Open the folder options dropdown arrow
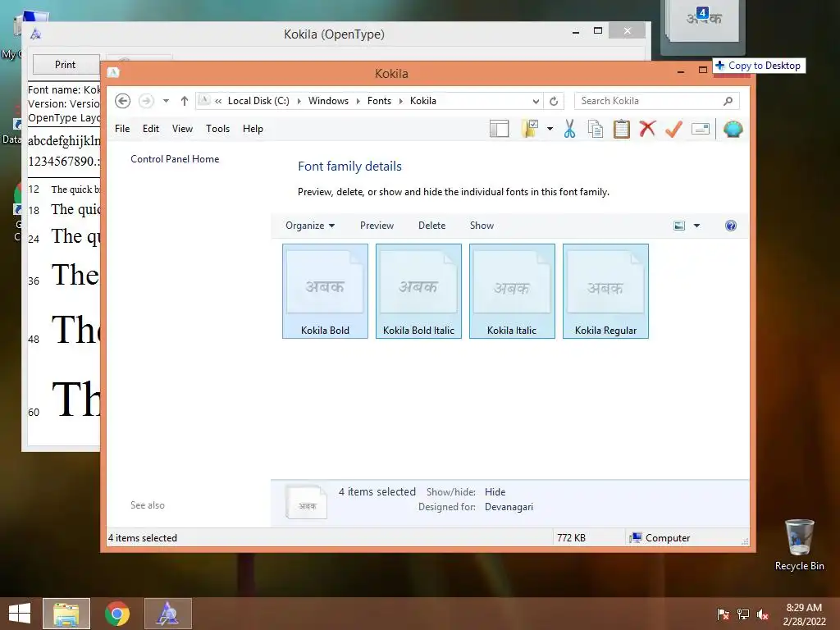The width and height of the screenshot is (840, 630). point(550,129)
